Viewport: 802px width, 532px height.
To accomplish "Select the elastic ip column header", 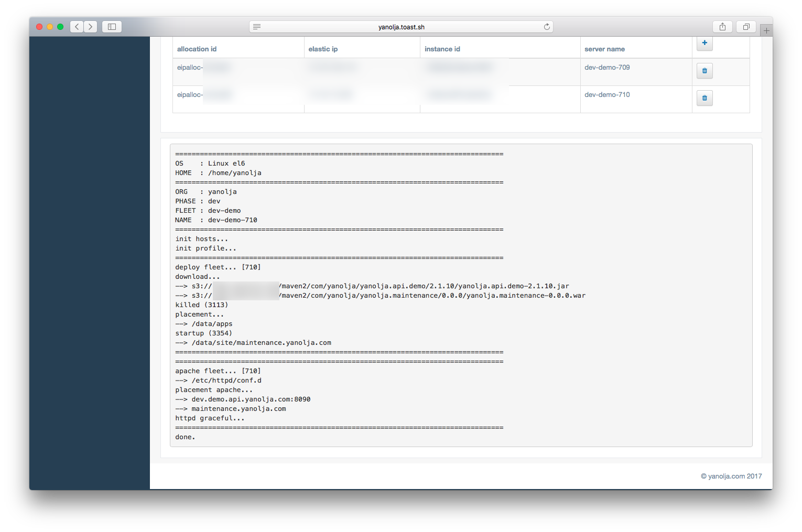I will click(x=323, y=49).
